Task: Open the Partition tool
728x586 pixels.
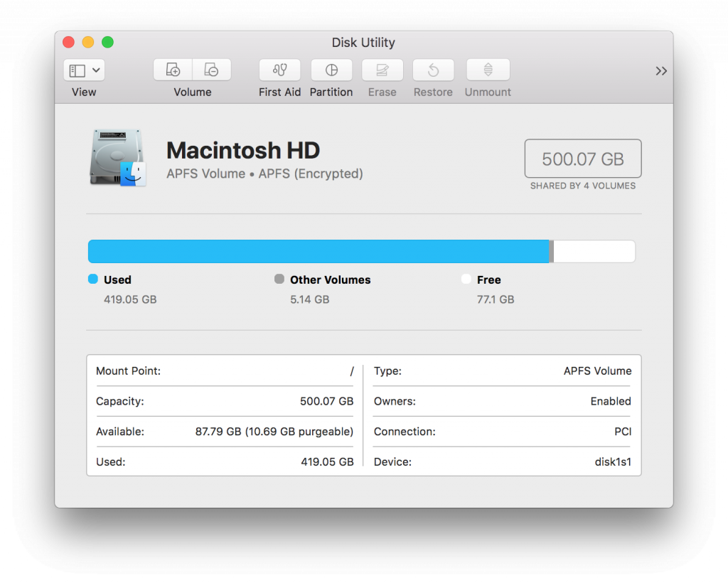Action: [331, 70]
